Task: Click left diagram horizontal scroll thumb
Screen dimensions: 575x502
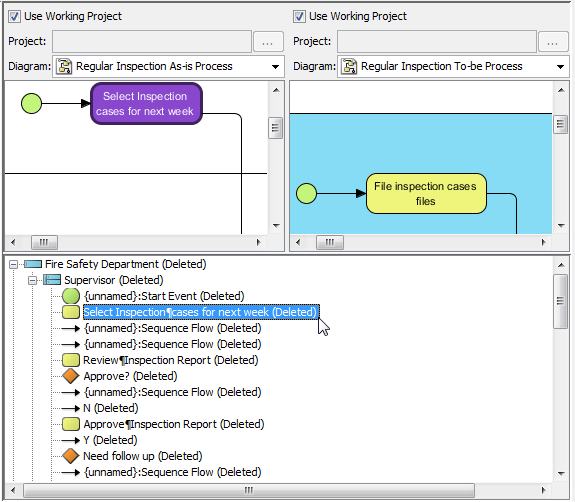Action: coord(44,242)
